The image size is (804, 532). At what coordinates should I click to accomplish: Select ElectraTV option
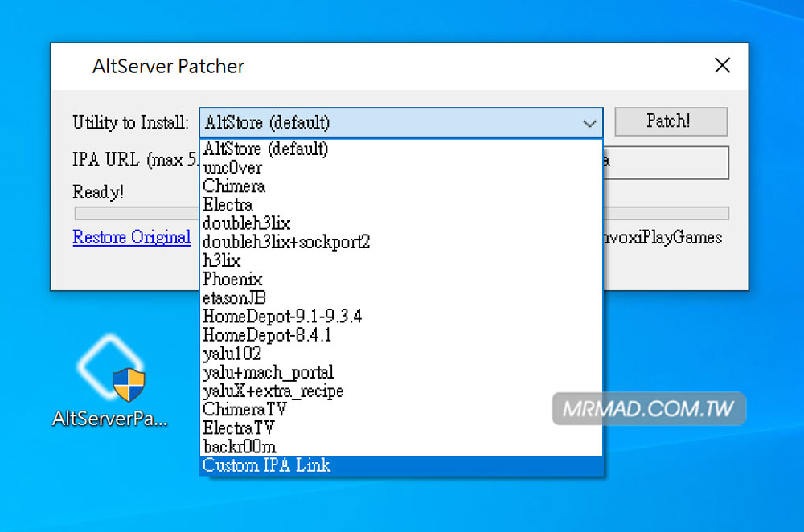click(x=401, y=428)
